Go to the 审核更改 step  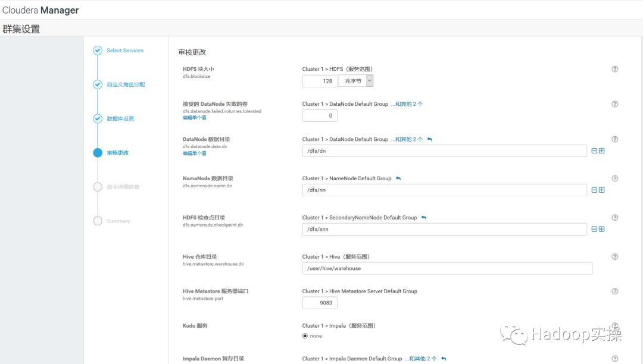tap(118, 153)
